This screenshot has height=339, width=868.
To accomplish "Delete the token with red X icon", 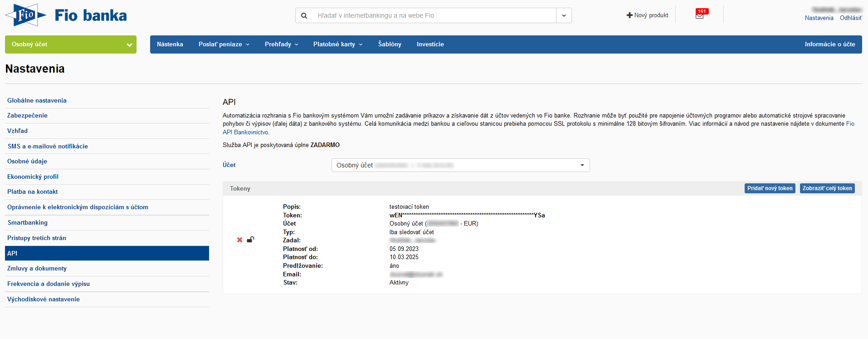I will [239, 240].
